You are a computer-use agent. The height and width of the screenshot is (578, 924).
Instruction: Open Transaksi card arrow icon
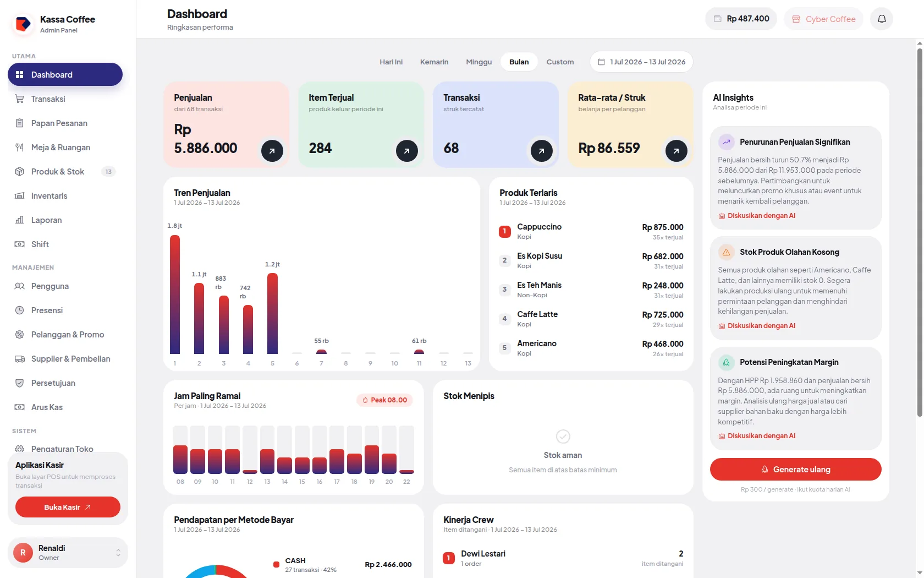pos(542,151)
